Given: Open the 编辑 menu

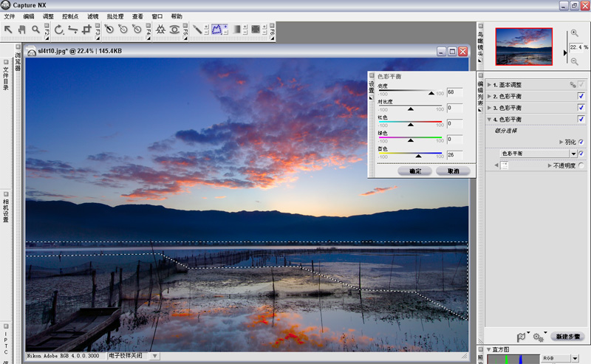Looking at the screenshot, I should pos(29,16).
